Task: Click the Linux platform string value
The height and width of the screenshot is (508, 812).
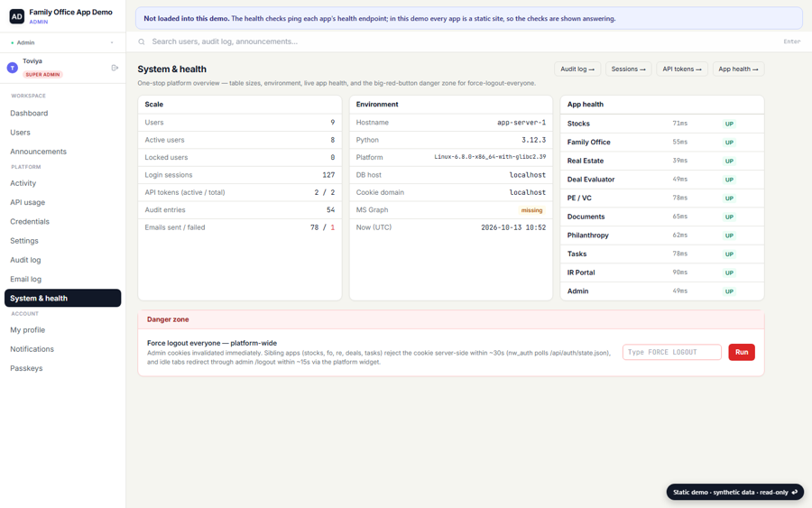Action: click(x=490, y=157)
